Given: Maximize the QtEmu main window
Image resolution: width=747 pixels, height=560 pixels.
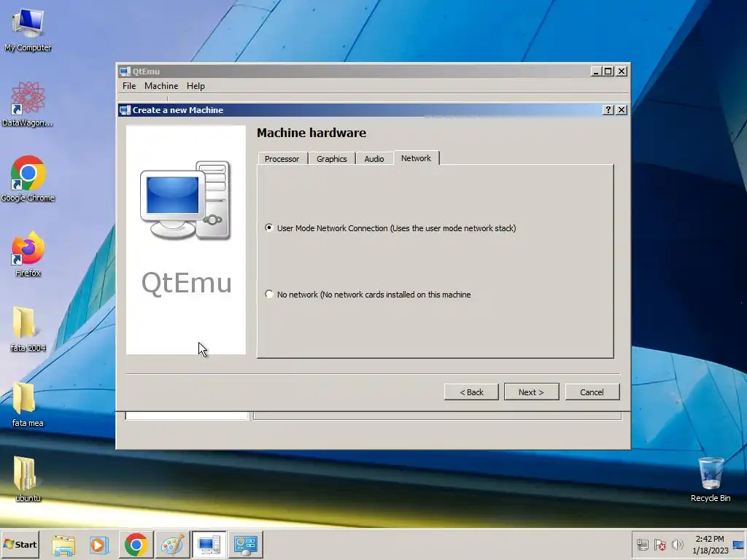Looking at the screenshot, I should coord(608,71).
